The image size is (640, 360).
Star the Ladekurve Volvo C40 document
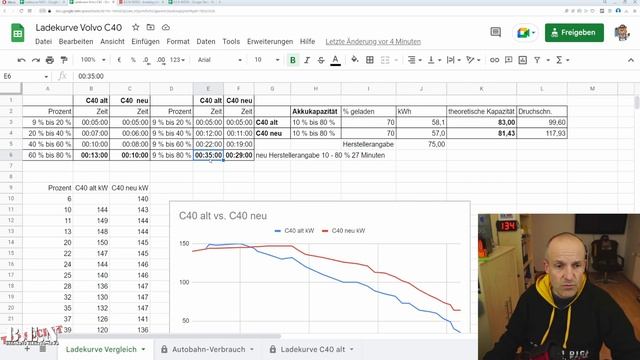click(x=136, y=27)
